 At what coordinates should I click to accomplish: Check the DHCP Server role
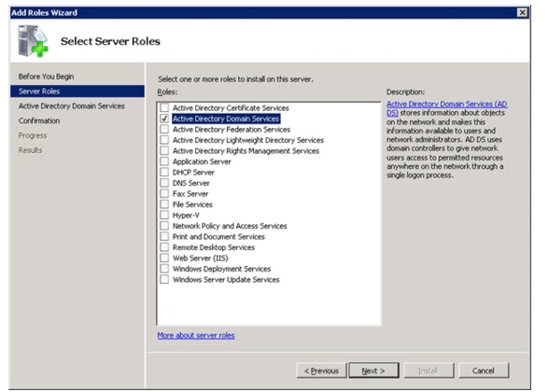[164, 172]
